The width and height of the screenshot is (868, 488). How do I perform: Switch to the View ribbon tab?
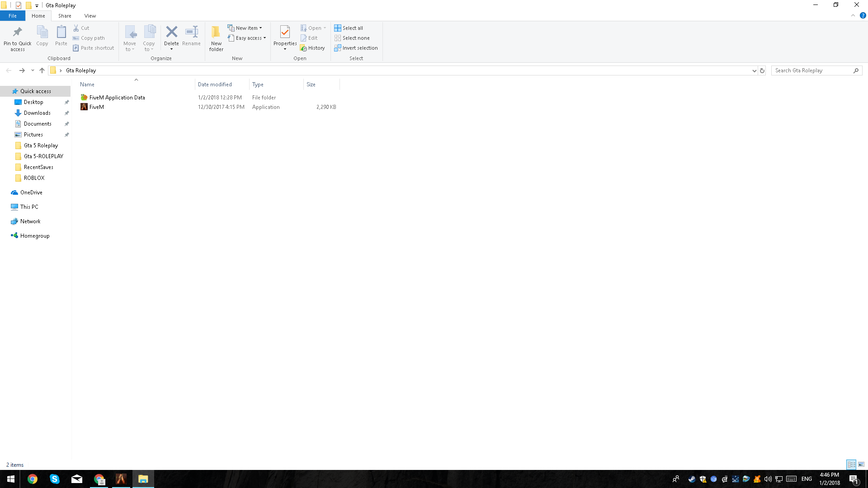[x=90, y=16]
